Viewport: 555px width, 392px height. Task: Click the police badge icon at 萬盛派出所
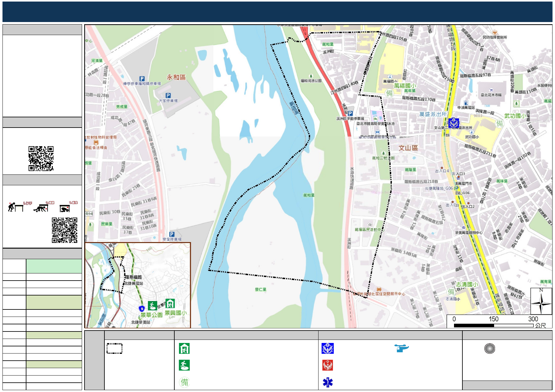pos(454,123)
